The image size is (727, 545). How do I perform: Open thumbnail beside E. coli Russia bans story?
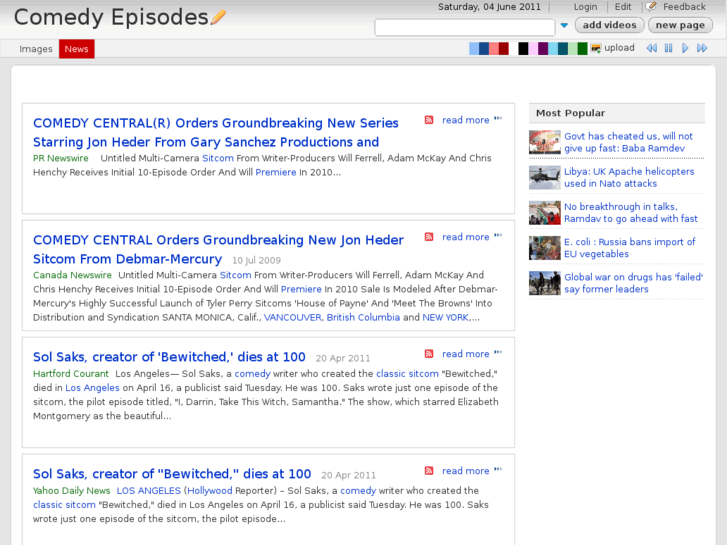[545, 248]
